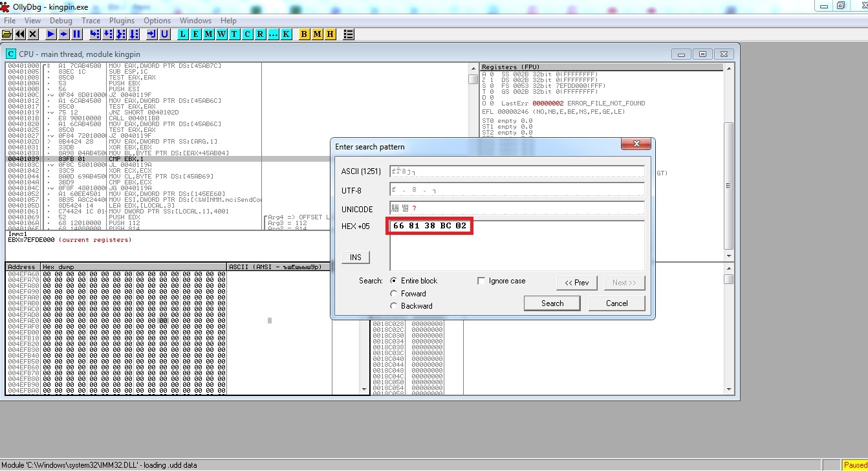
Task: Open the Plugins menu
Action: (122, 21)
